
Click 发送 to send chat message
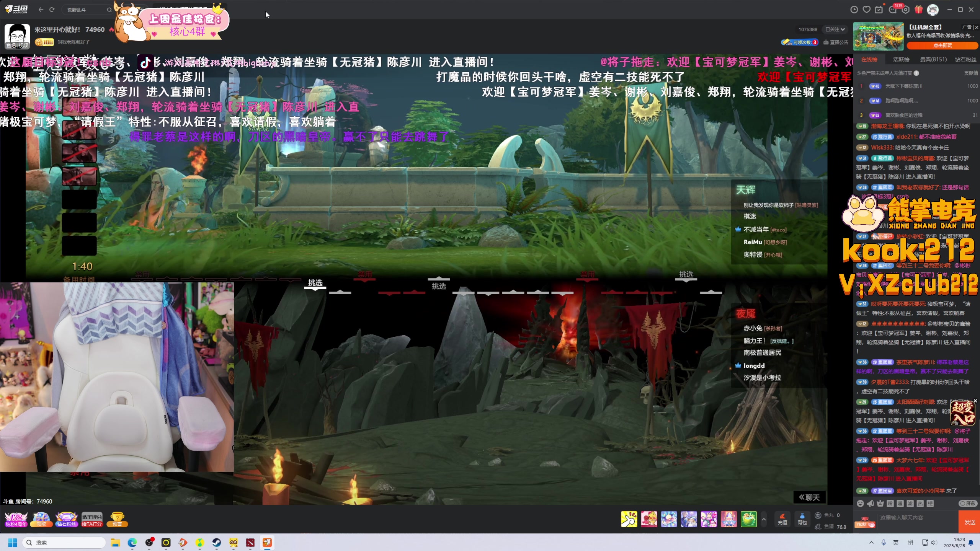coord(969,522)
